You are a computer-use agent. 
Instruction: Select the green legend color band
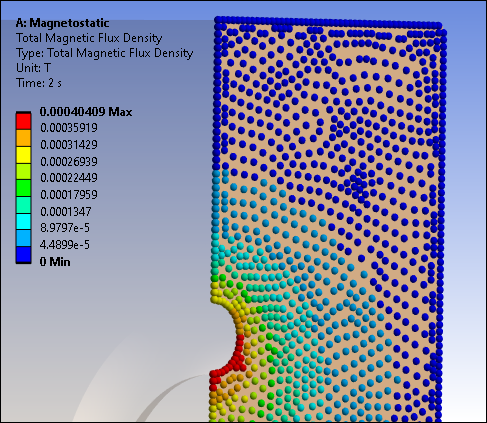pyautogui.click(x=23, y=188)
